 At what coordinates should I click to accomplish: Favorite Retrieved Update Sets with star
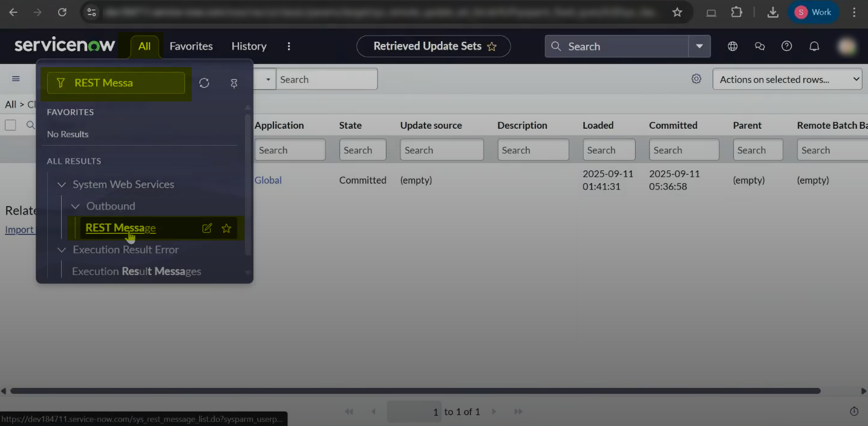[492, 47]
